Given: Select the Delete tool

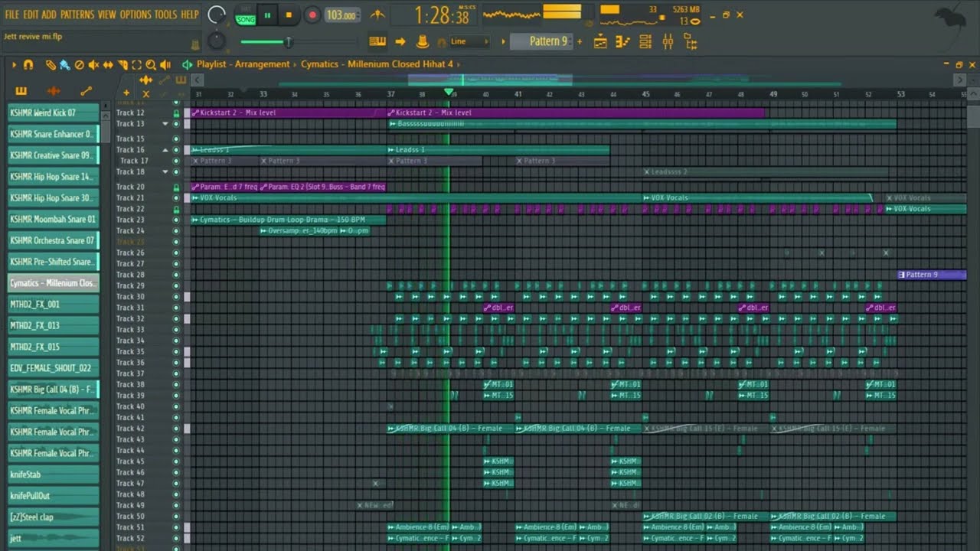Looking at the screenshot, I should pos(80,65).
